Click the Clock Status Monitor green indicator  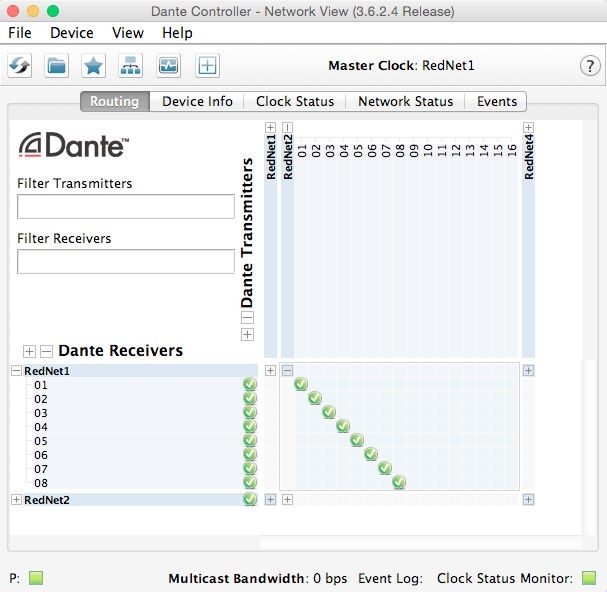click(x=588, y=578)
